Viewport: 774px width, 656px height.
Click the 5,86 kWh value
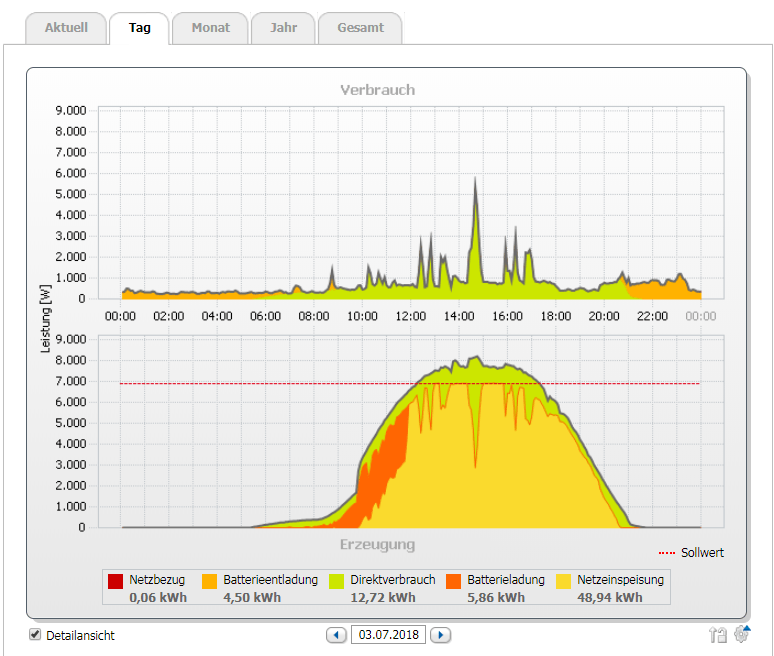496,598
